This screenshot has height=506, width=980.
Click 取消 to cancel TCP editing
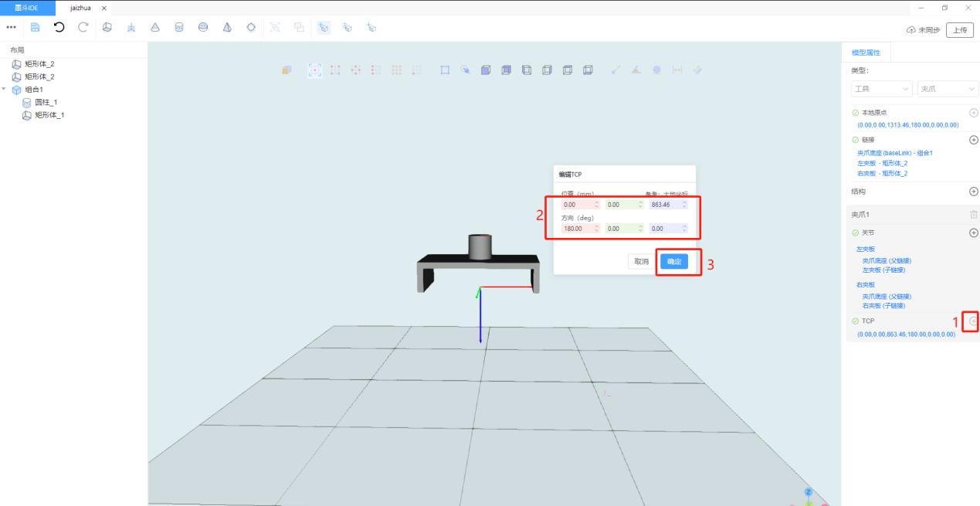point(641,262)
